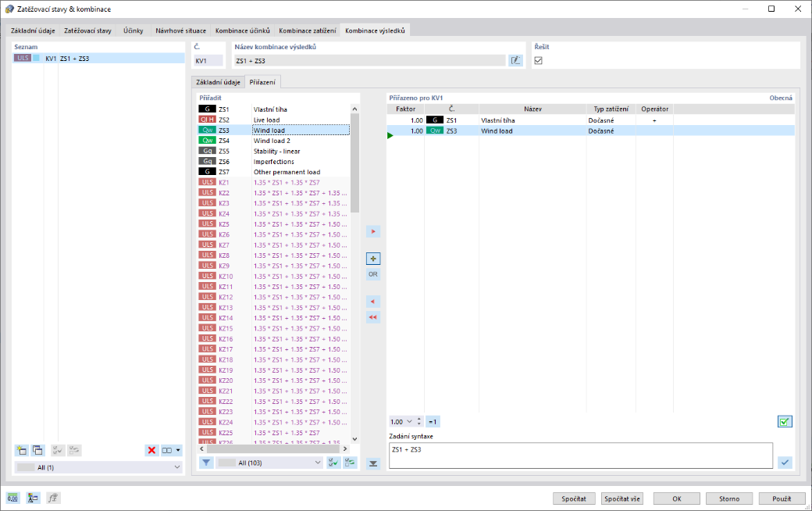Viewport: 812px width, 511px height.
Task: Add selected item with OR operator
Action: pos(373,274)
